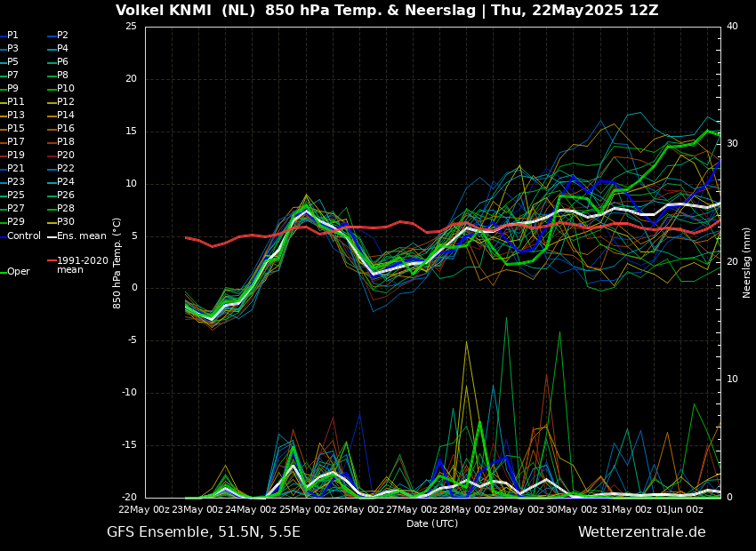756x551 pixels.
Task: Click the P14 legend label
Action: coord(66,116)
